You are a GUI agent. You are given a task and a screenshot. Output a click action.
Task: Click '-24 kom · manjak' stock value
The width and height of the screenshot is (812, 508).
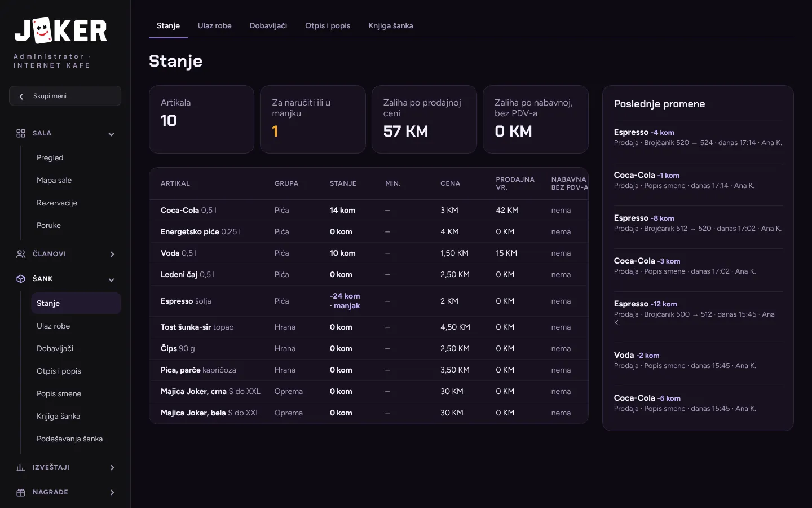pos(345,301)
